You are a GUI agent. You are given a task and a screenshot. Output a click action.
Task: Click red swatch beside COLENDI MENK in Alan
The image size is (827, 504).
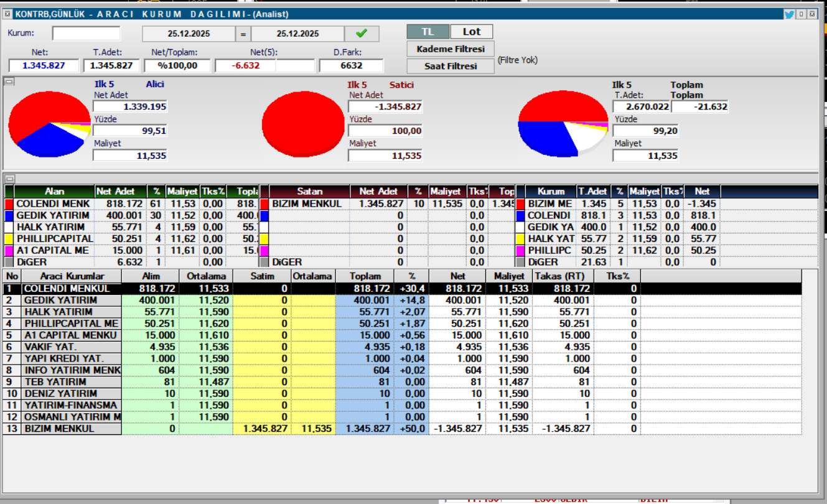(9, 203)
